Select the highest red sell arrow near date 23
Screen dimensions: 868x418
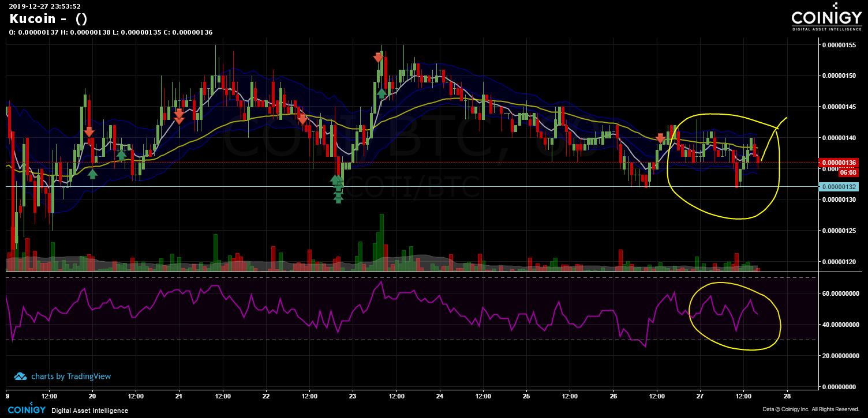378,57
